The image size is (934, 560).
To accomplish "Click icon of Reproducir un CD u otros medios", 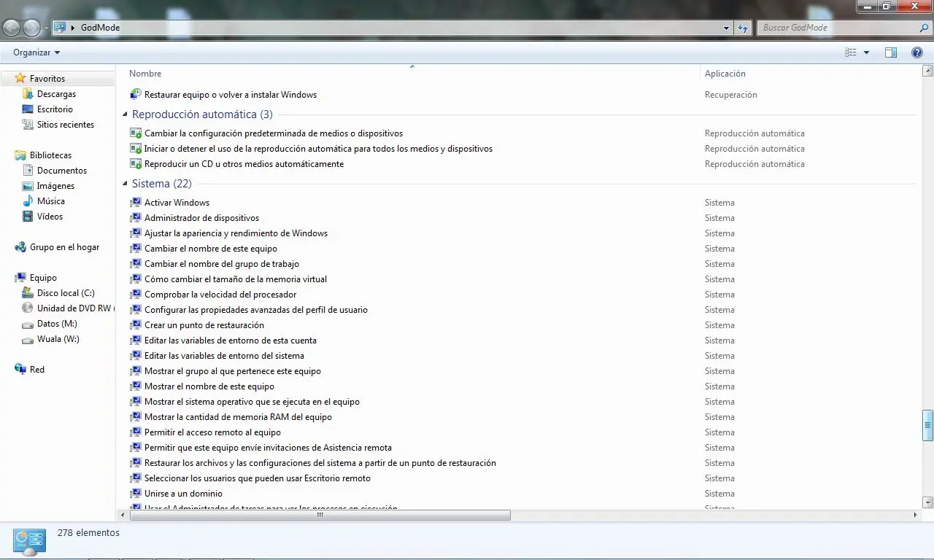I will click(x=136, y=164).
